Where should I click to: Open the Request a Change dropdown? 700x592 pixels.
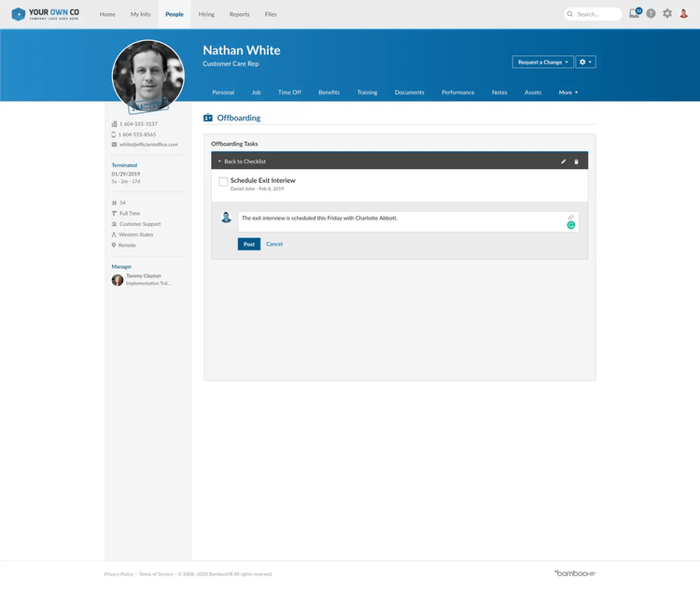coord(543,63)
